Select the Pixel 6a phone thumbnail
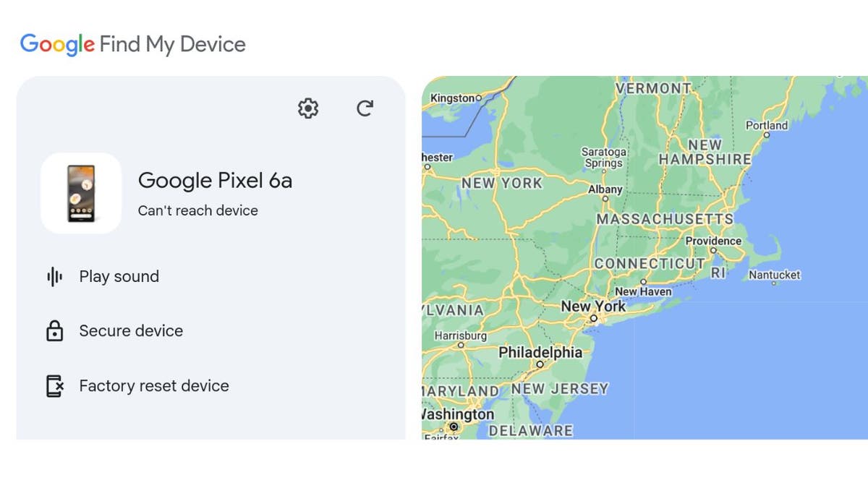Screen dimensions: 868x488 tap(81, 192)
